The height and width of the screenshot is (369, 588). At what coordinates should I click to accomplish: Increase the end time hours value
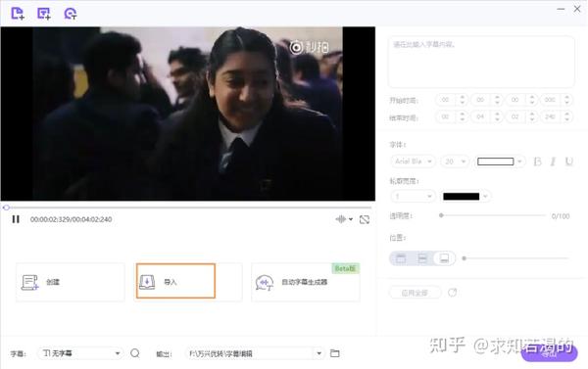(x=462, y=115)
